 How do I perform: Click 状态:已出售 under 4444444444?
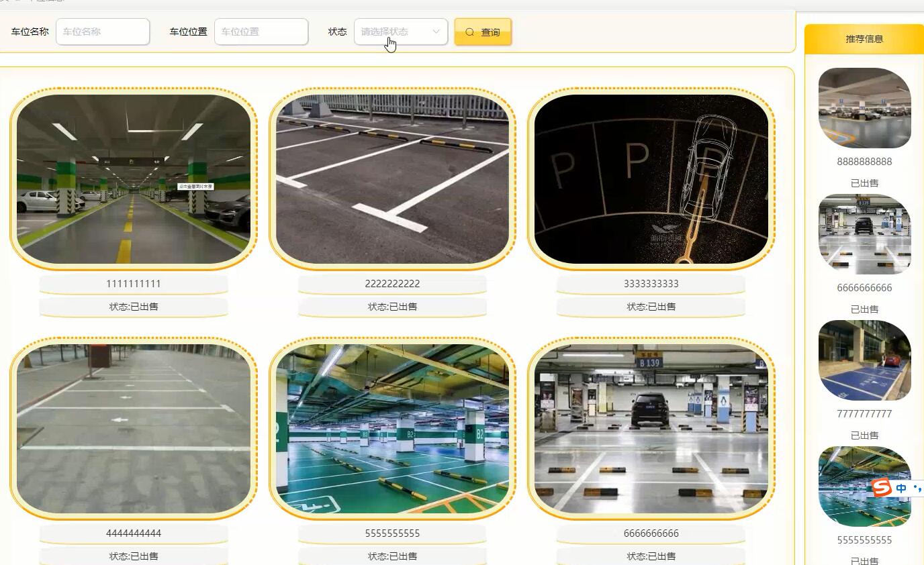click(134, 556)
